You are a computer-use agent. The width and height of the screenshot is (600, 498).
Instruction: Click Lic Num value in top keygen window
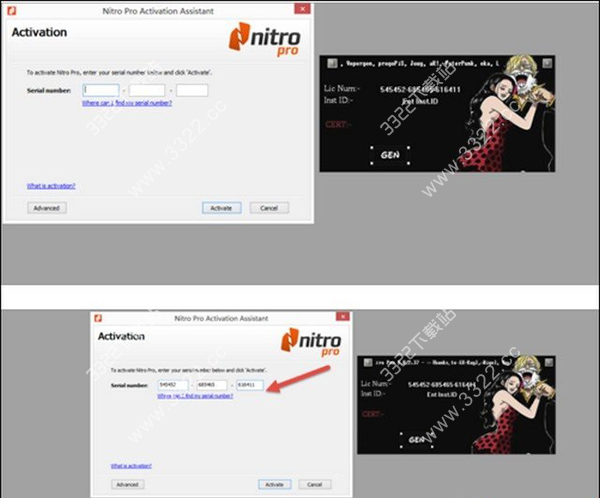point(420,90)
